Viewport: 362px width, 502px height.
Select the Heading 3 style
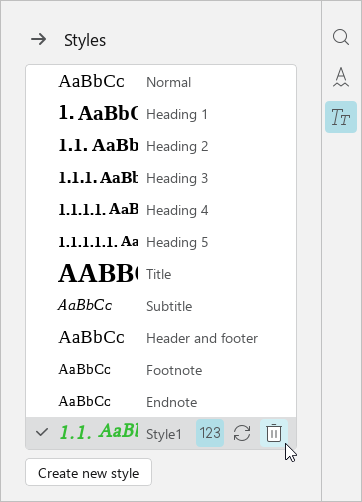click(x=161, y=178)
